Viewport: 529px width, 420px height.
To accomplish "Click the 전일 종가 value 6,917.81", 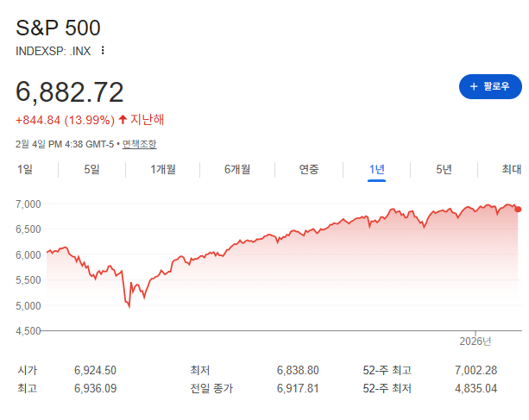I will pos(298,388).
